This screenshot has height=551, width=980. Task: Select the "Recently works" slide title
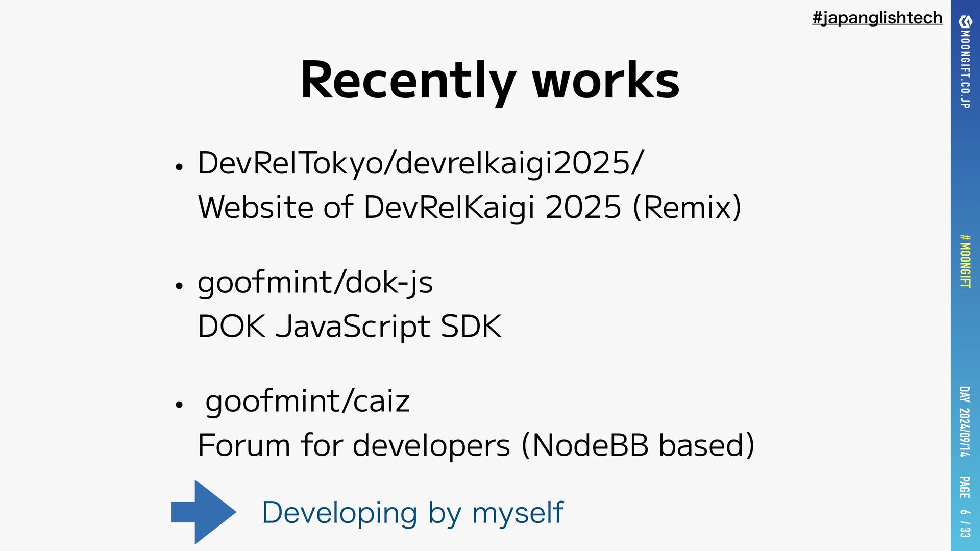coord(490,81)
